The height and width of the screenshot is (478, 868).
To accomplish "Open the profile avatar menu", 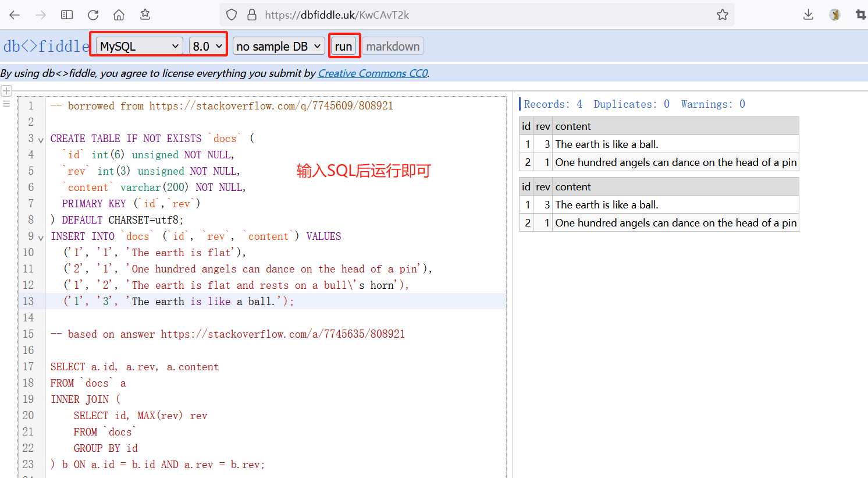I will pos(835,15).
